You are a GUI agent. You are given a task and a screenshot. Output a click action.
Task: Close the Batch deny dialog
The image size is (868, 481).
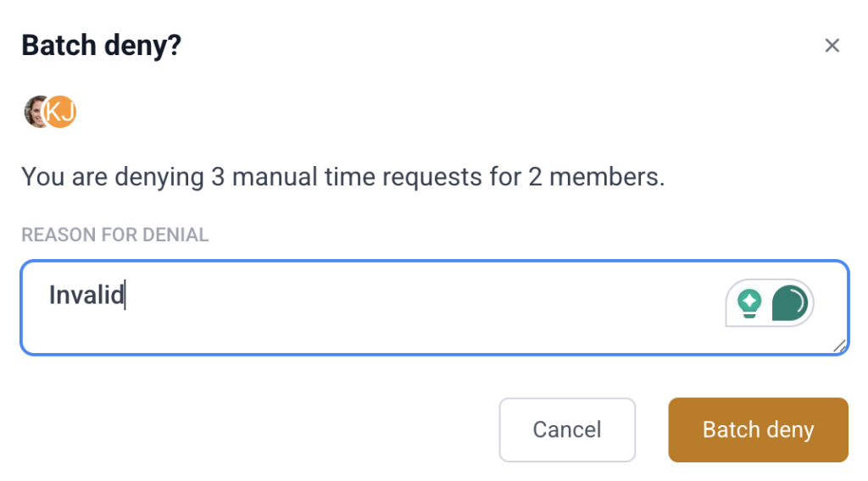pyautogui.click(x=832, y=46)
